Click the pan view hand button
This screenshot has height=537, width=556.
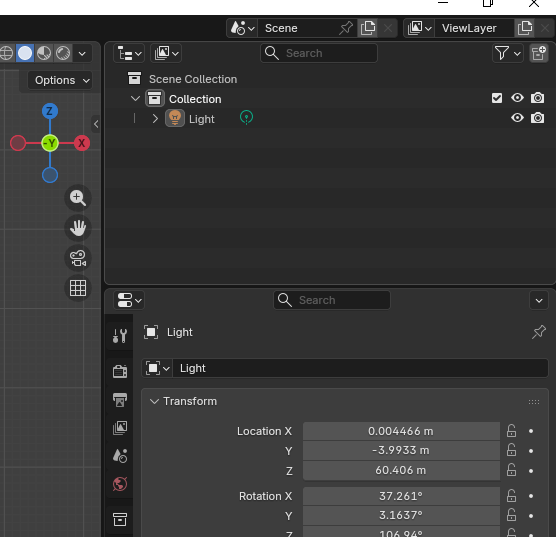click(x=78, y=228)
